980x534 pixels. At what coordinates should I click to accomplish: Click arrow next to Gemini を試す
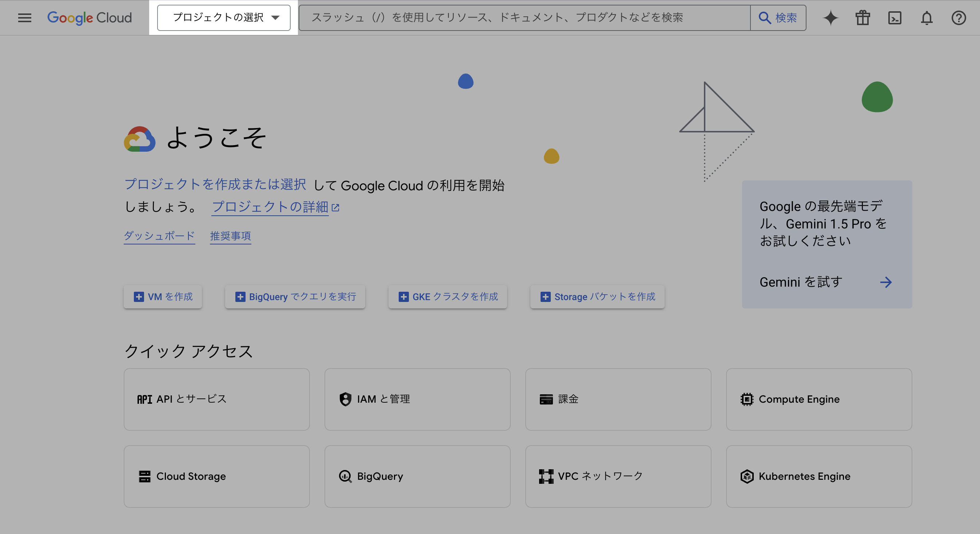point(886,282)
